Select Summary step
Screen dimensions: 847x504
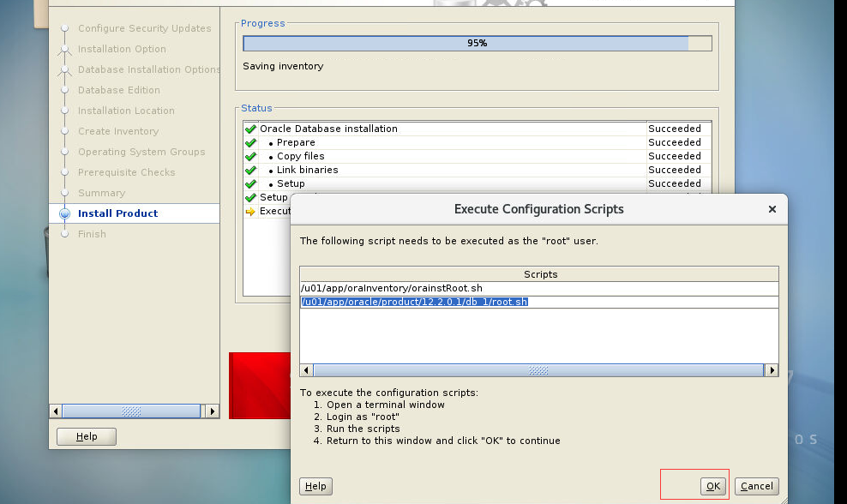[101, 193]
